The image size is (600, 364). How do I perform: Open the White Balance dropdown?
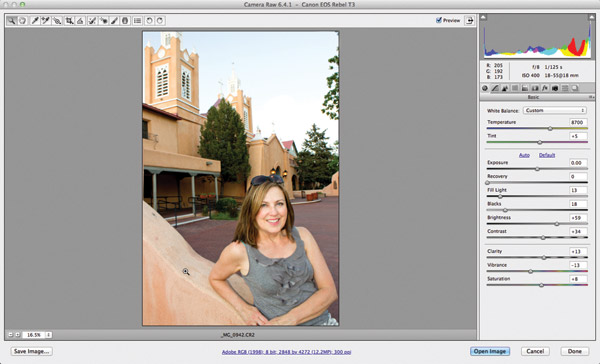click(x=554, y=110)
